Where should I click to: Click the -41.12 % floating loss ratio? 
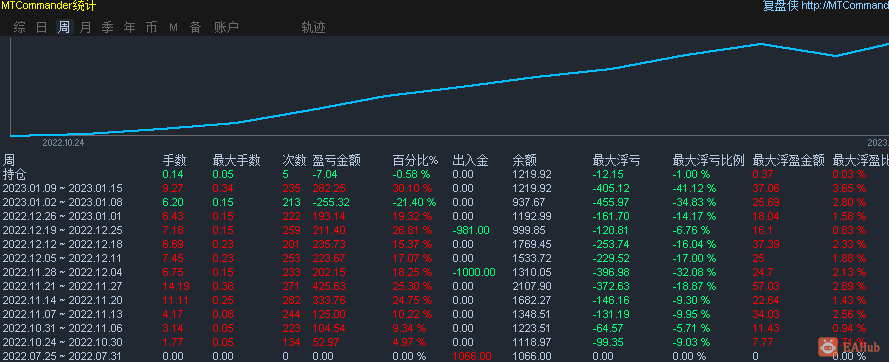(695, 188)
